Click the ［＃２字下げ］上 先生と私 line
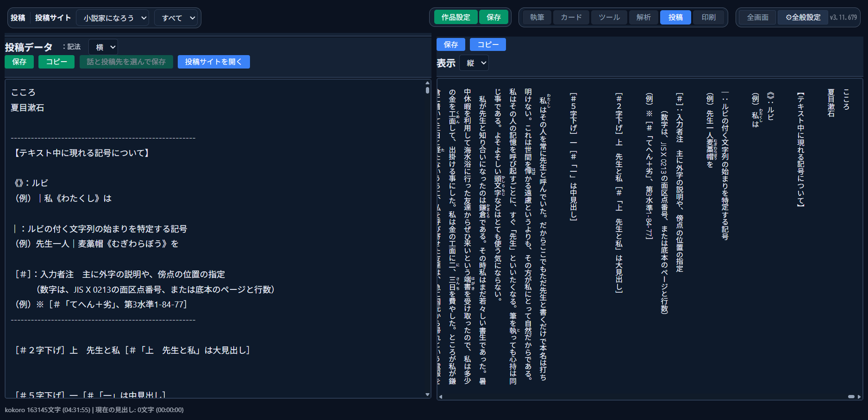The image size is (868, 420). pyautogui.click(x=132, y=350)
